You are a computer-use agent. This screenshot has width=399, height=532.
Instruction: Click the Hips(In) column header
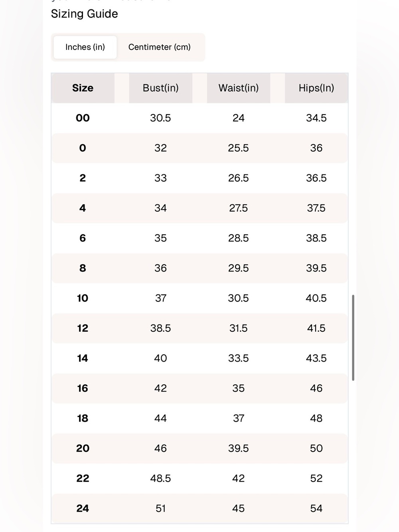tap(316, 88)
